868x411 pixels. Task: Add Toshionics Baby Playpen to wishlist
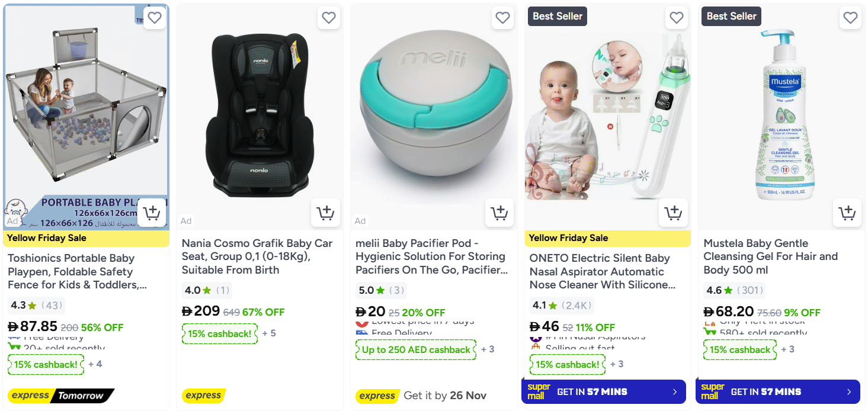click(x=155, y=18)
